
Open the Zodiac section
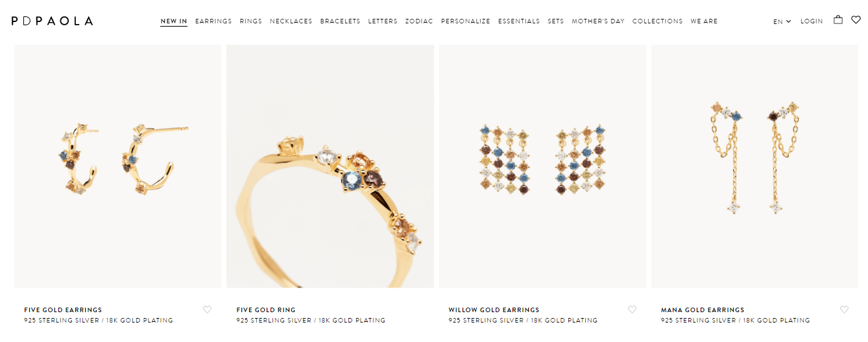[x=419, y=21]
